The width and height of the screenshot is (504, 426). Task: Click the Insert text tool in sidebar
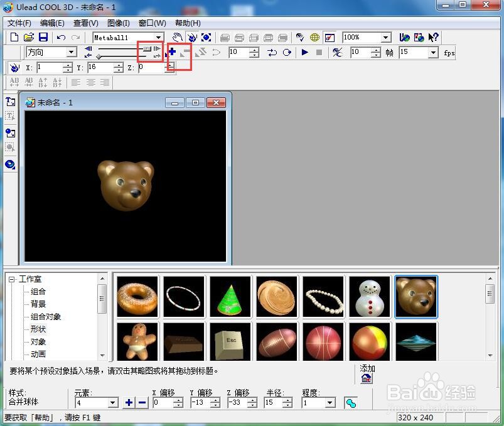coord(10,102)
